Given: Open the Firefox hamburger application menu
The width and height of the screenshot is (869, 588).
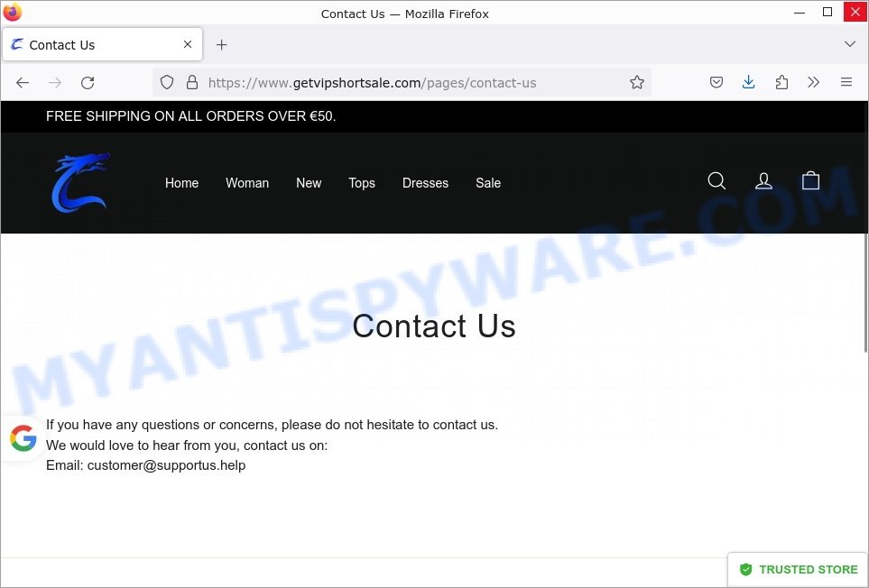Looking at the screenshot, I should pyautogui.click(x=846, y=82).
